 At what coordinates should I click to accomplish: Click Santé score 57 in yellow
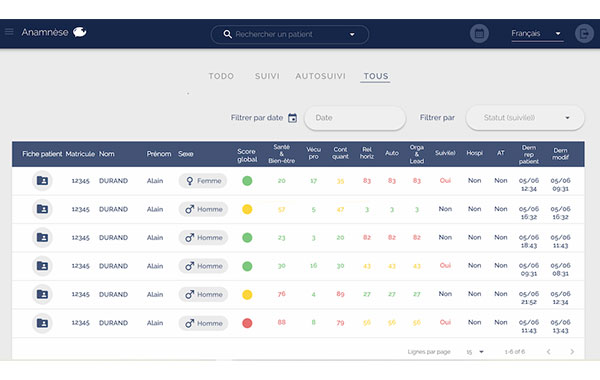(x=282, y=209)
